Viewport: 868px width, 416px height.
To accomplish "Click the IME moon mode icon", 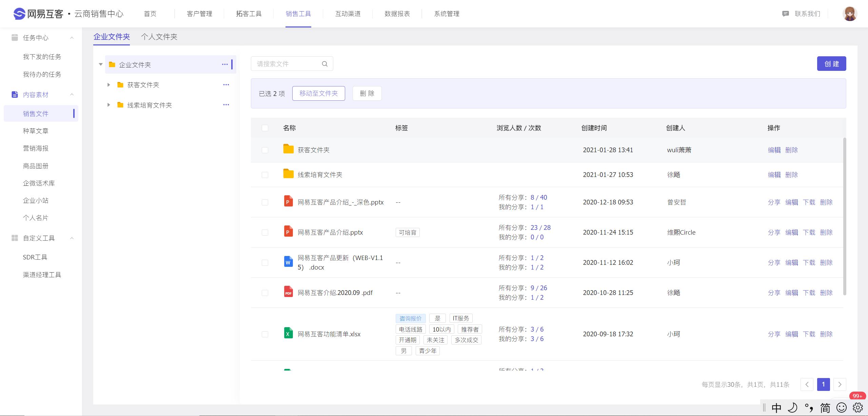I will tap(792, 408).
